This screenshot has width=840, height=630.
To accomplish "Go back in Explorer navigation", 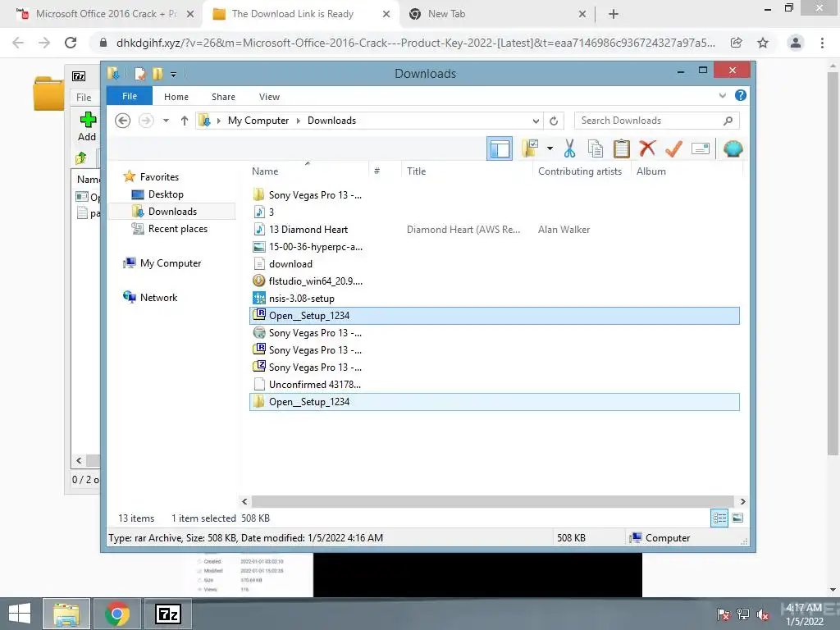I will point(123,121).
